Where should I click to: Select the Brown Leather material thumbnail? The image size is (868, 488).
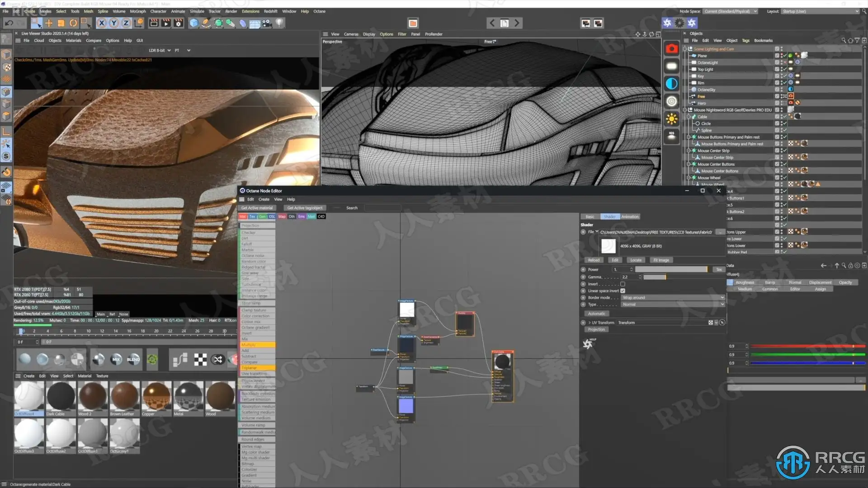pos(124,395)
